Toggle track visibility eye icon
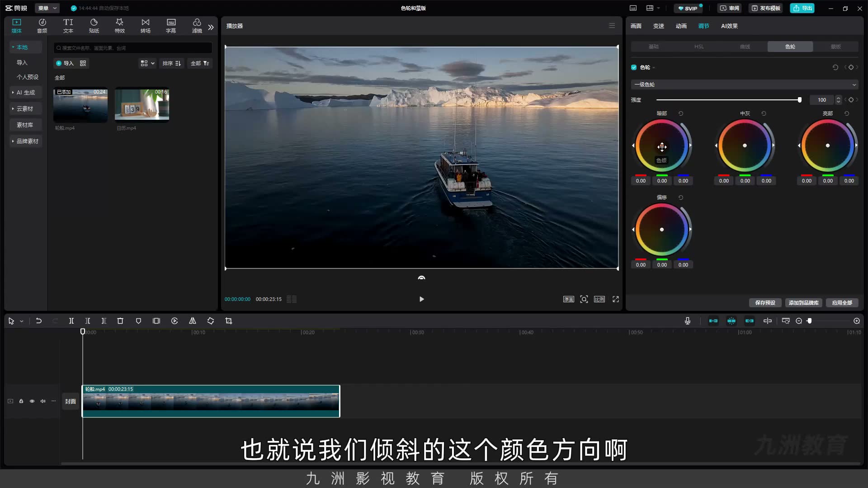 tap(32, 401)
